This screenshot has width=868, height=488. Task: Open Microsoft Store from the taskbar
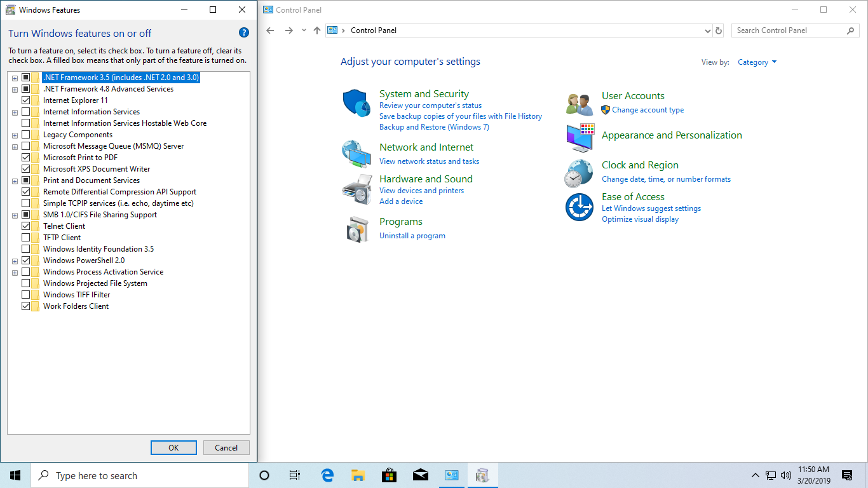point(389,475)
